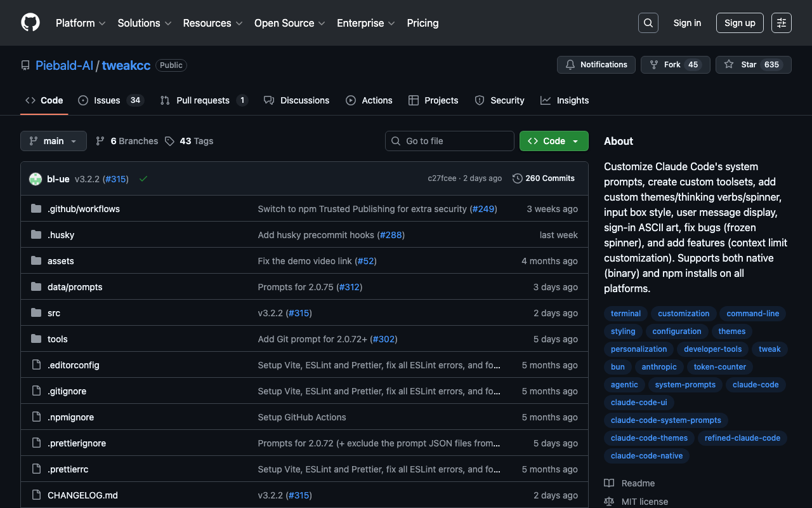812x508 pixels.
Task: Click the GitHub logo icon
Action: tap(30, 23)
